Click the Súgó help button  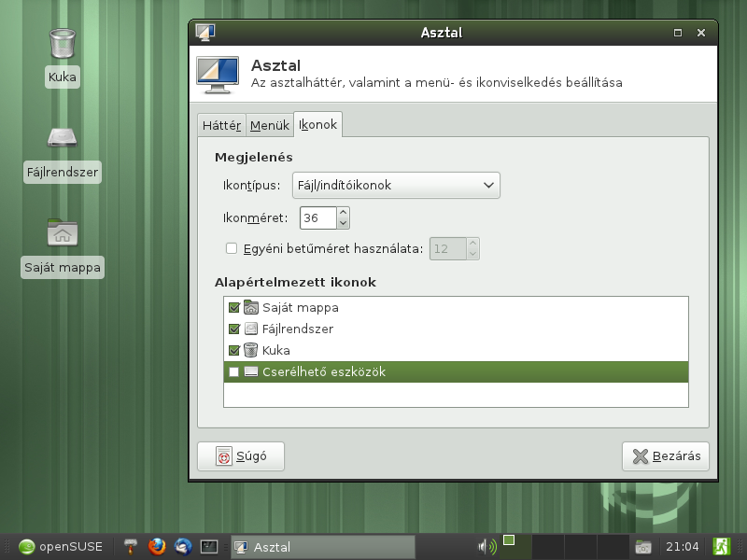pyautogui.click(x=241, y=456)
